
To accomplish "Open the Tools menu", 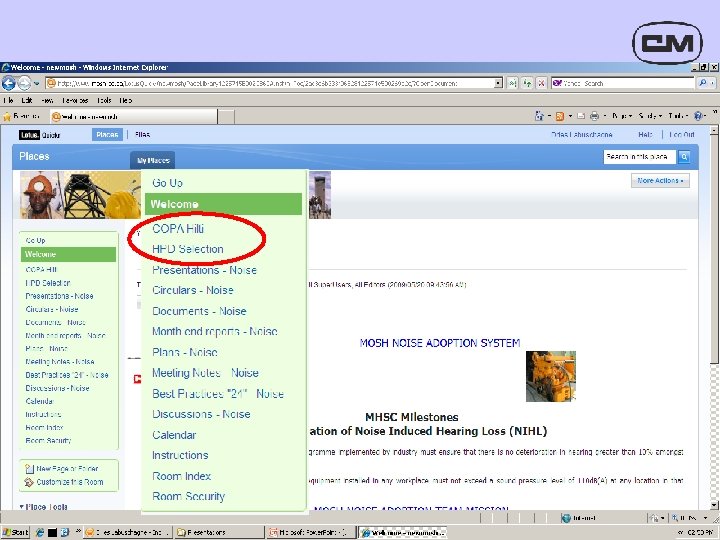I will click(104, 100).
